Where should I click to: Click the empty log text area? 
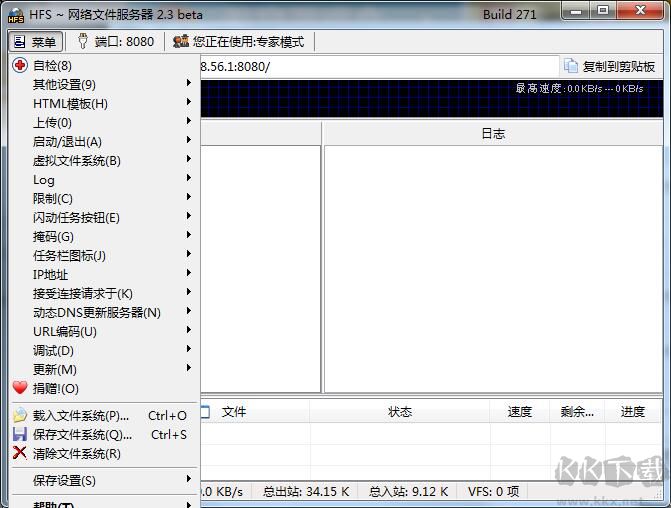coord(493,269)
